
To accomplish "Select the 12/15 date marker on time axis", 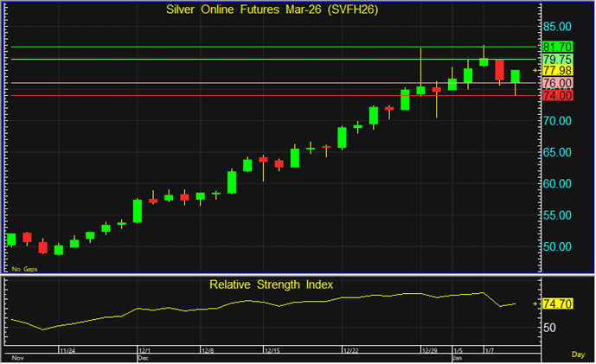I will point(271,350).
